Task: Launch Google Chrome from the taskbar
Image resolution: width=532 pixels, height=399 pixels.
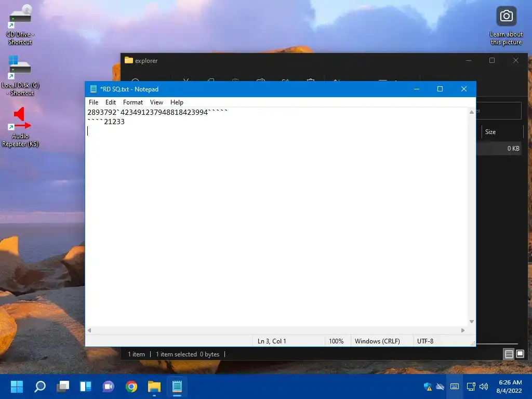Action: click(x=131, y=387)
